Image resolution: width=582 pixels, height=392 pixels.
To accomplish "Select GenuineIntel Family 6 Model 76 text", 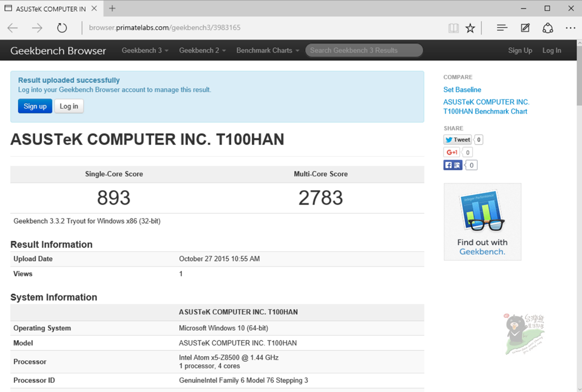I will click(243, 381).
